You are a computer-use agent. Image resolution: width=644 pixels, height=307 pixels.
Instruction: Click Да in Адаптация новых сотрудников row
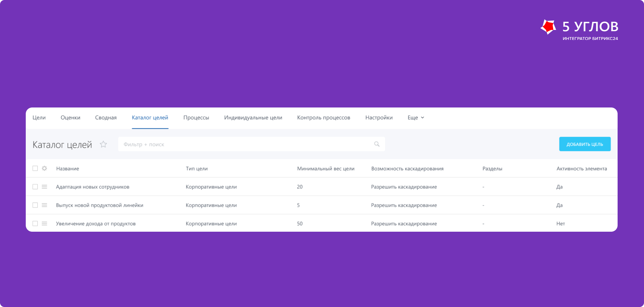pyautogui.click(x=559, y=187)
